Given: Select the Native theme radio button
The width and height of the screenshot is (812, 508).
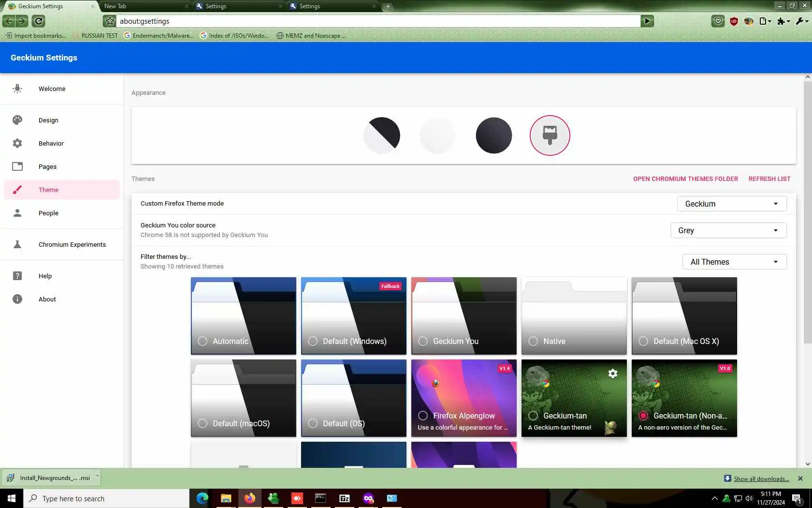Looking at the screenshot, I should click(x=533, y=341).
